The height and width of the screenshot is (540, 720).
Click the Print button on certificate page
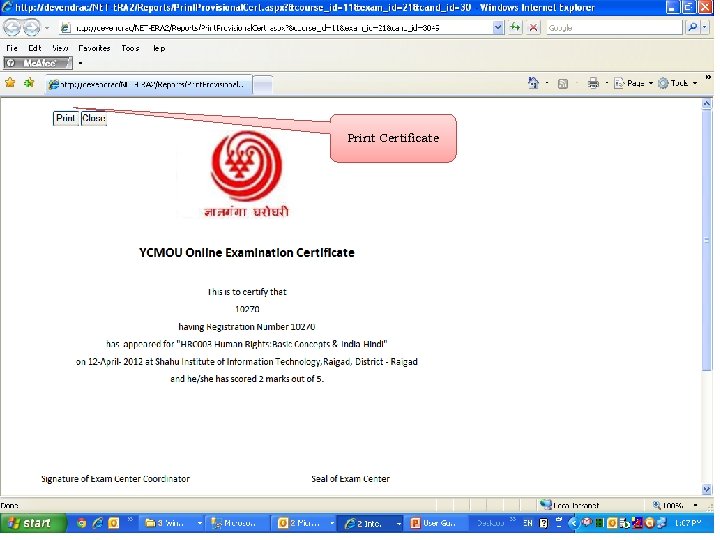pos(66,118)
